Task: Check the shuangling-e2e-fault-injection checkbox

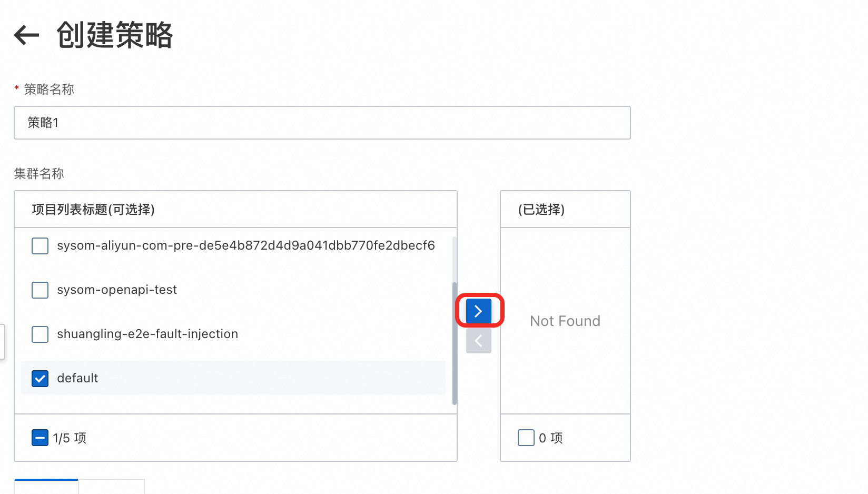Action: tap(40, 334)
